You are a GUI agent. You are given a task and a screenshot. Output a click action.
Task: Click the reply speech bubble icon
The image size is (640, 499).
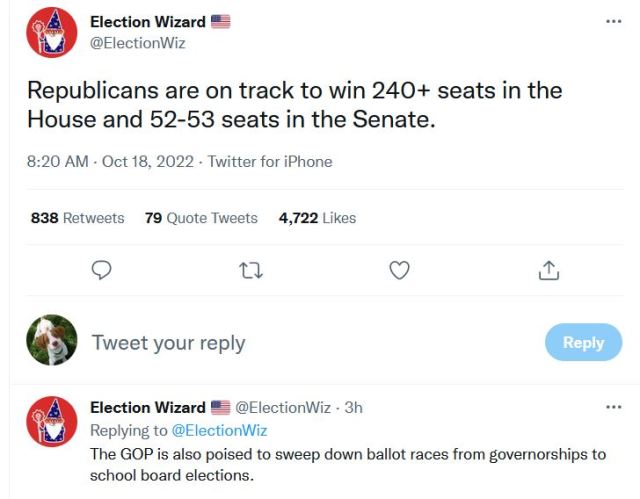tap(100, 270)
